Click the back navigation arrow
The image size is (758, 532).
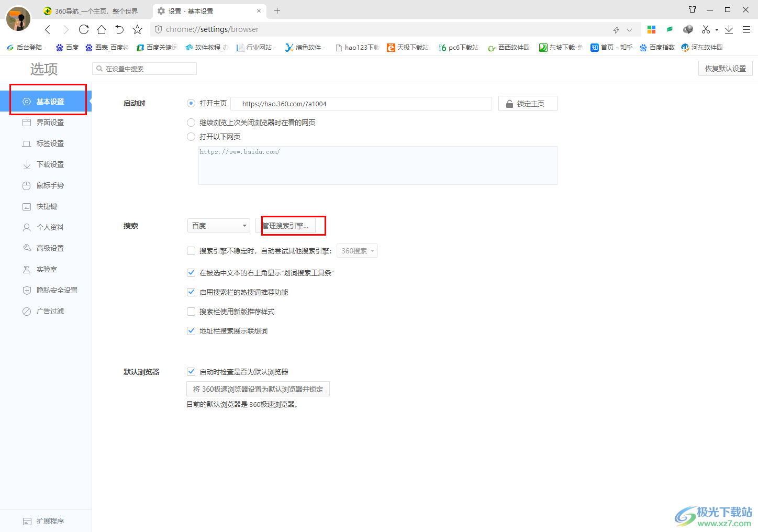pyautogui.click(x=48, y=30)
